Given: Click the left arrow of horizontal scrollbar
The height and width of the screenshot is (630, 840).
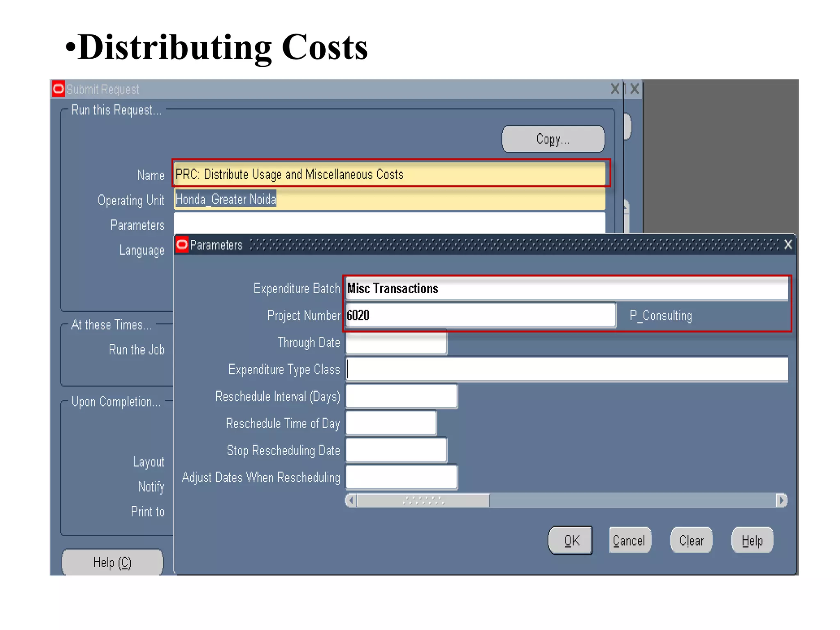Looking at the screenshot, I should click(351, 500).
